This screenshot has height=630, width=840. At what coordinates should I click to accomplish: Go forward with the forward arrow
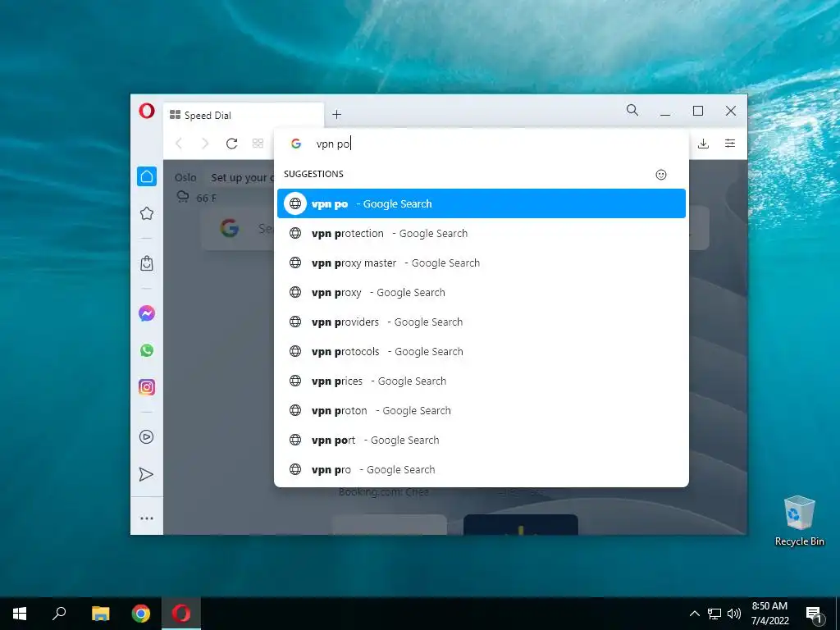point(204,144)
